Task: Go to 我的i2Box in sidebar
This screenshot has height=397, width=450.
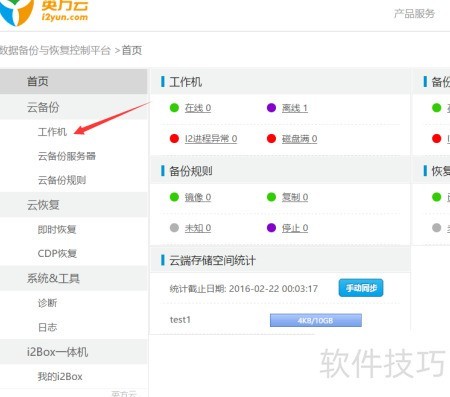Action: click(x=60, y=376)
